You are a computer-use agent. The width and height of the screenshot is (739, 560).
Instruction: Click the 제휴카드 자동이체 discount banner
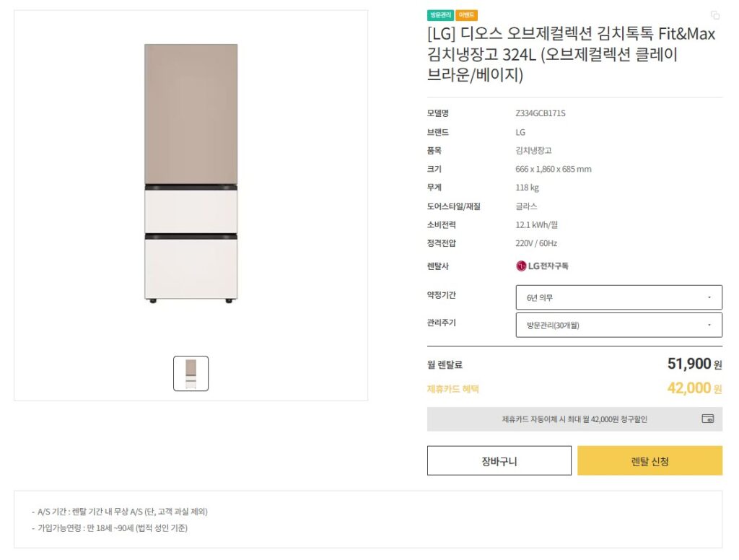(575, 419)
